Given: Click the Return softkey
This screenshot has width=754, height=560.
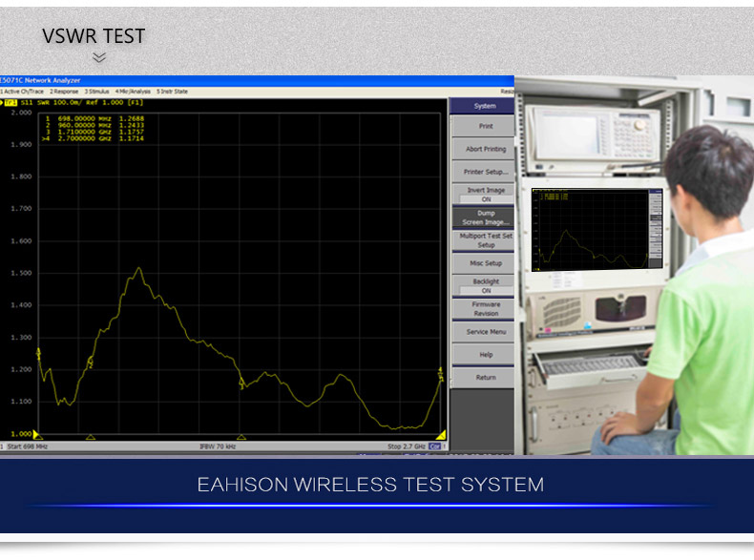Looking at the screenshot, I should click(486, 377).
